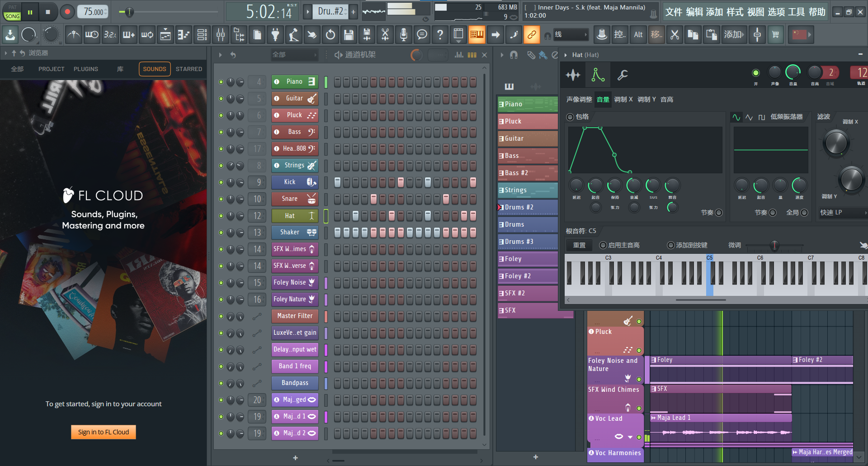This screenshot has height=466, width=868.
Task: Click the Snare channel button
Action: [x=295, y=199]
